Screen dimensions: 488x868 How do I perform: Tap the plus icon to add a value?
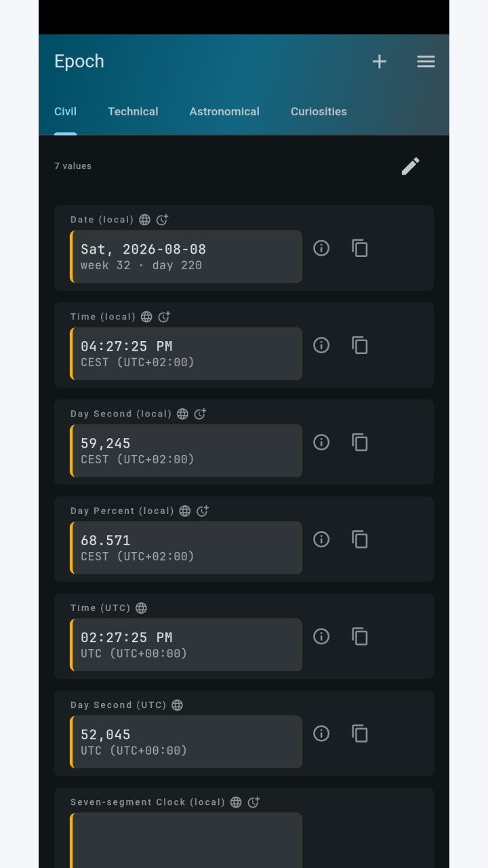(x=380, y=62)
